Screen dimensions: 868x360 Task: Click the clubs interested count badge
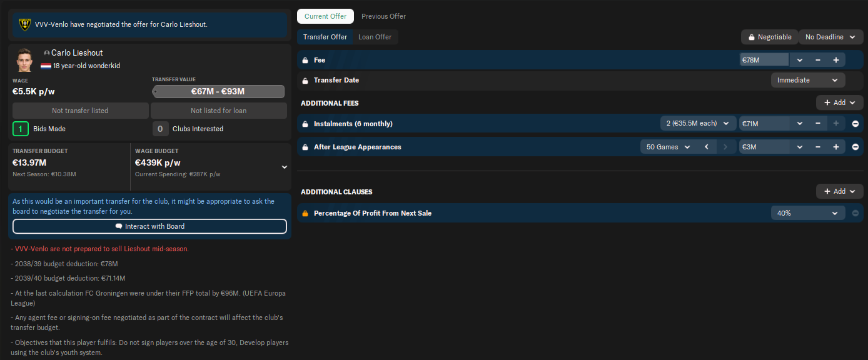[x=161, y=129]
